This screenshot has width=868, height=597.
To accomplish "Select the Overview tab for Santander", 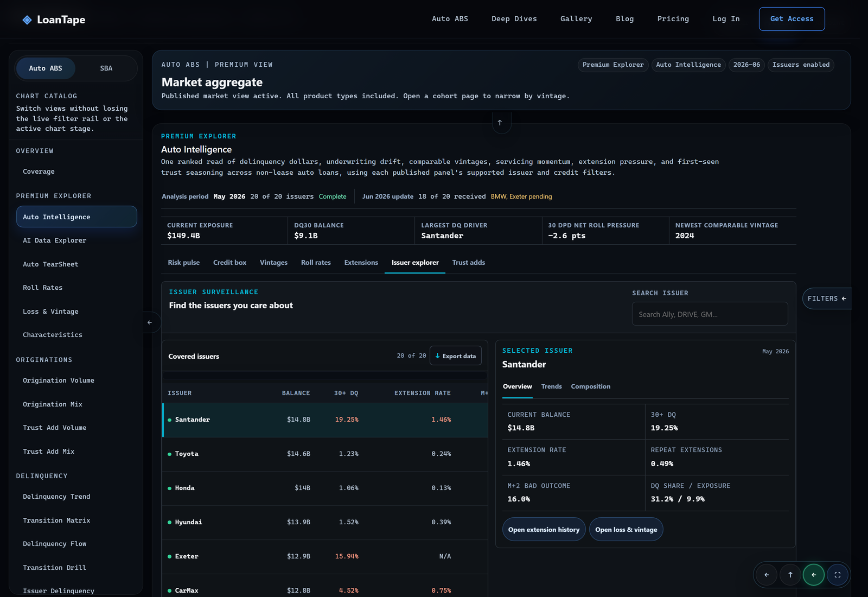I will (518, 386).
